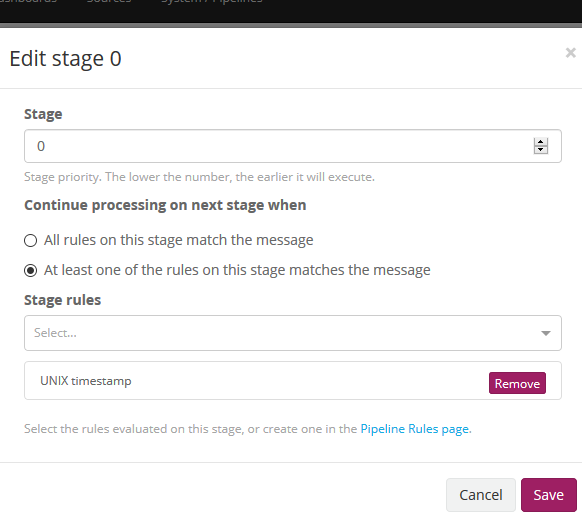Click the 'Stage rules' label

point(62,300)
